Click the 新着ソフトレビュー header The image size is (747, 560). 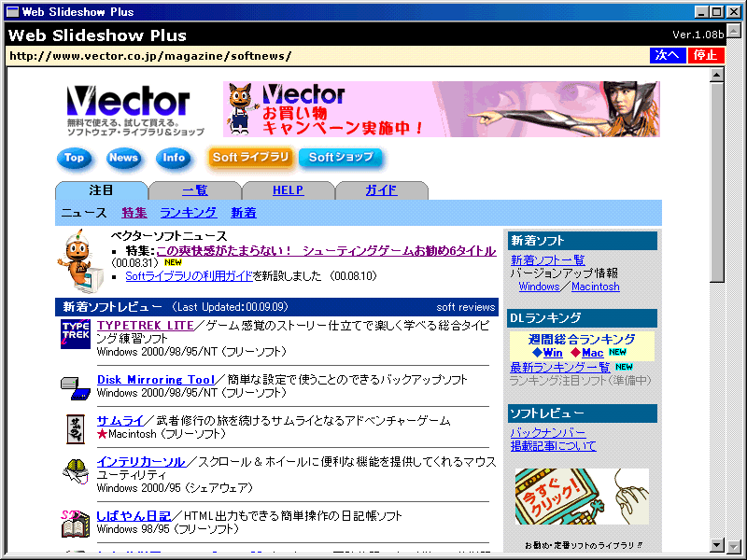click(x=112, y=307)
